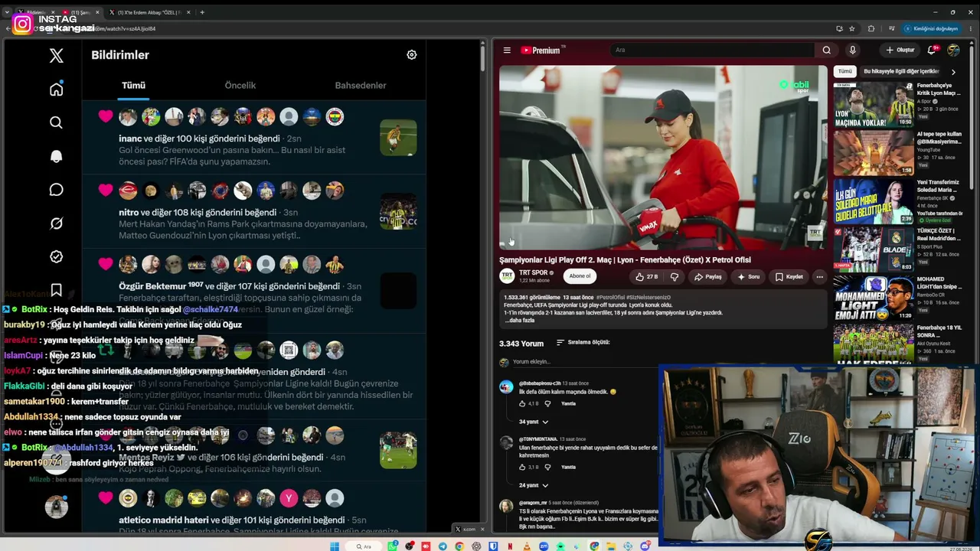
Task: Open YouTube hamburger guide menu
Action: click(x=507, y=51)
